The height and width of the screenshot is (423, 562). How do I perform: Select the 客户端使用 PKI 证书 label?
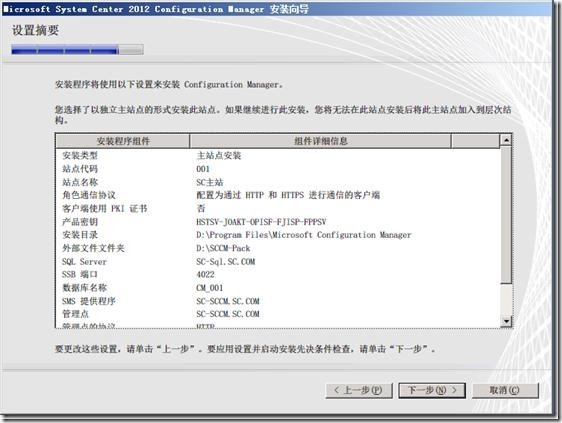[105, 208]
